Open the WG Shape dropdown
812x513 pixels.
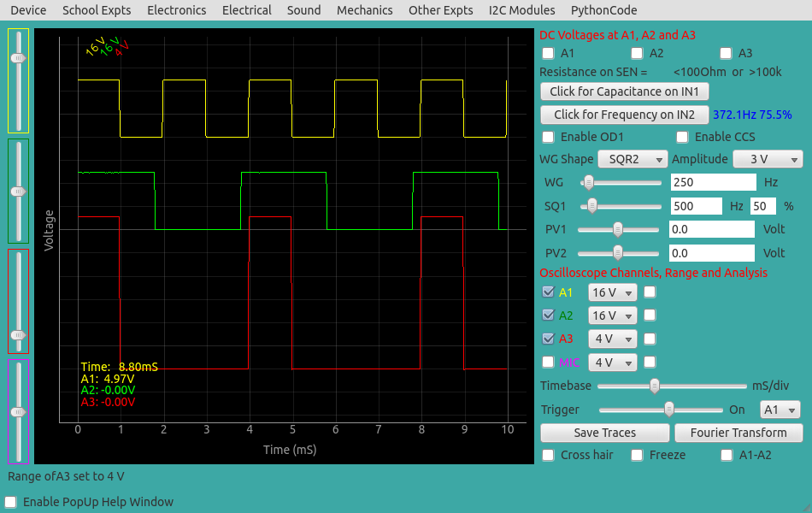633,159
